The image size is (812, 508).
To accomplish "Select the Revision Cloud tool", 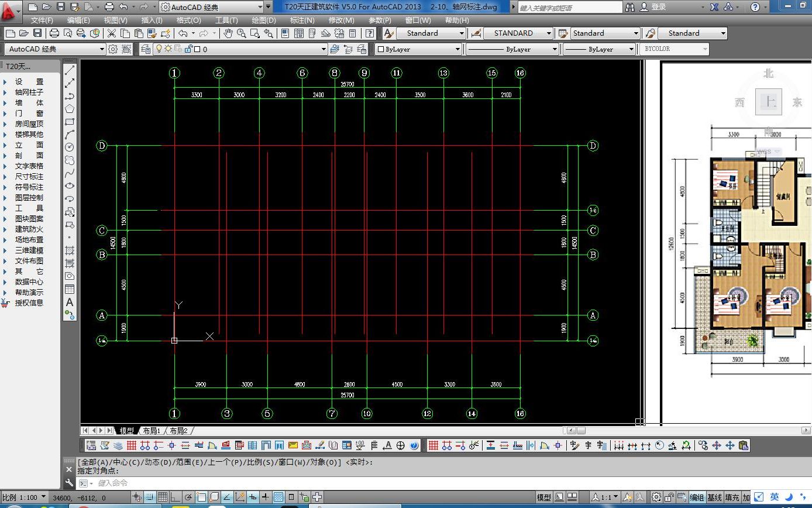I will pyautogui.click(x=70, y=160).
